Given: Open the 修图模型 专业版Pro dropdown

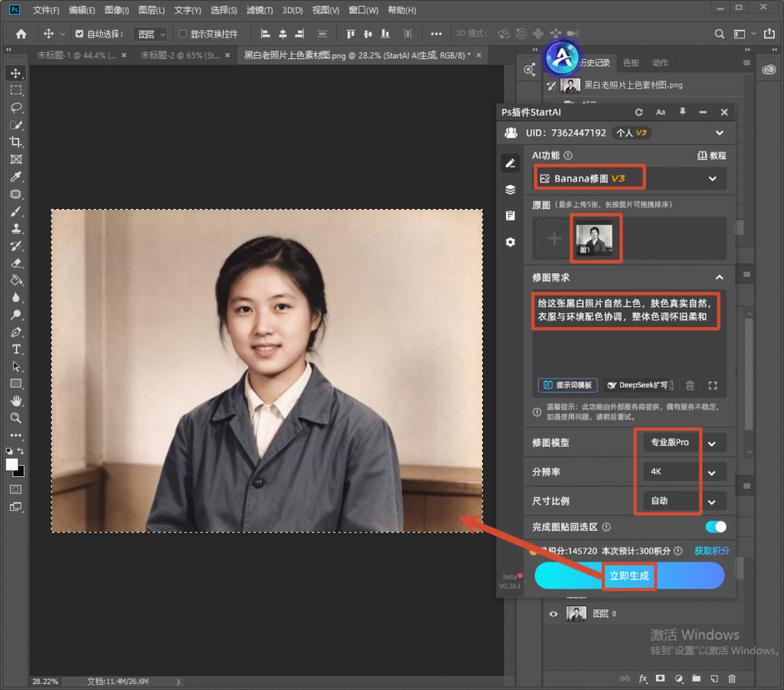Looking at the screenshot, I should pyautogui.click(x=684, y=443).
